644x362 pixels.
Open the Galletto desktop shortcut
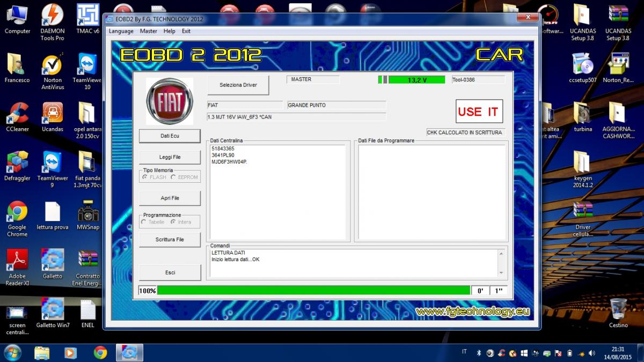coord(53,264)
